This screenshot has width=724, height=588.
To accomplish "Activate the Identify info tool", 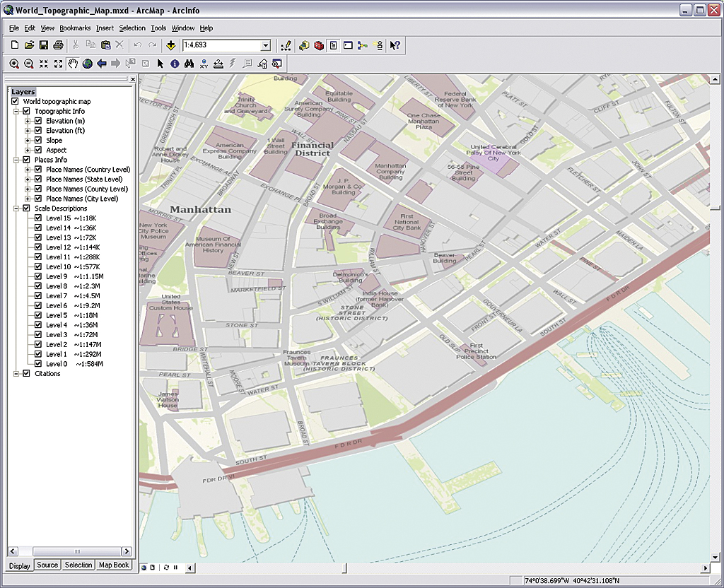I will coord(175,64).
